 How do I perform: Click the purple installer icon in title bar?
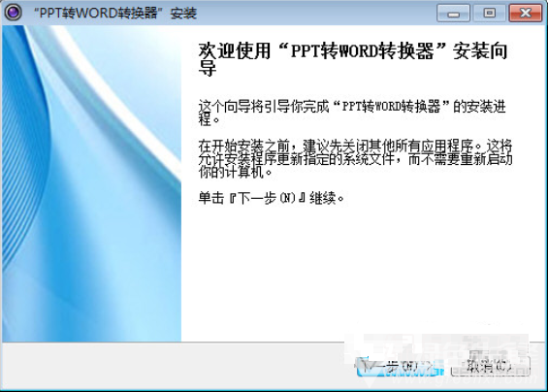tap(13, 13)
